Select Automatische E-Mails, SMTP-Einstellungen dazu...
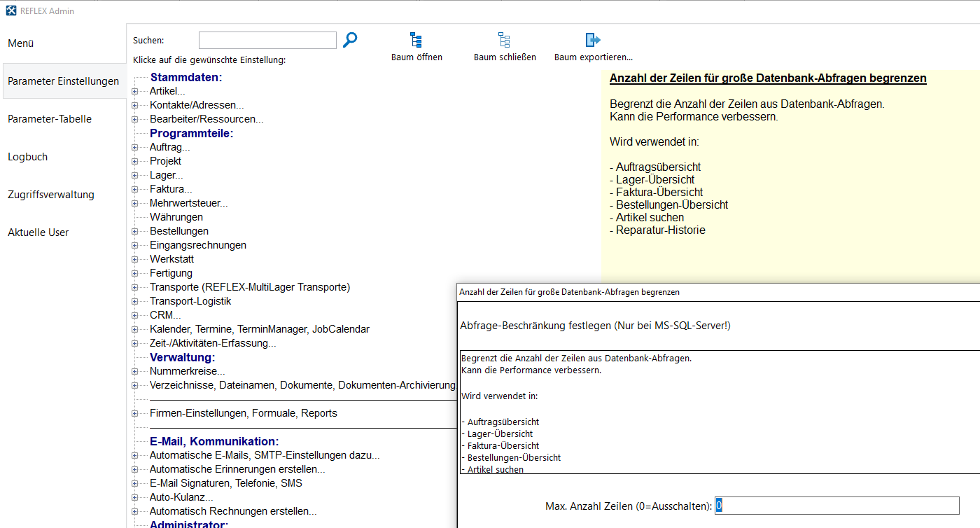Screen dimensions: 980x528 pos(265,455)
